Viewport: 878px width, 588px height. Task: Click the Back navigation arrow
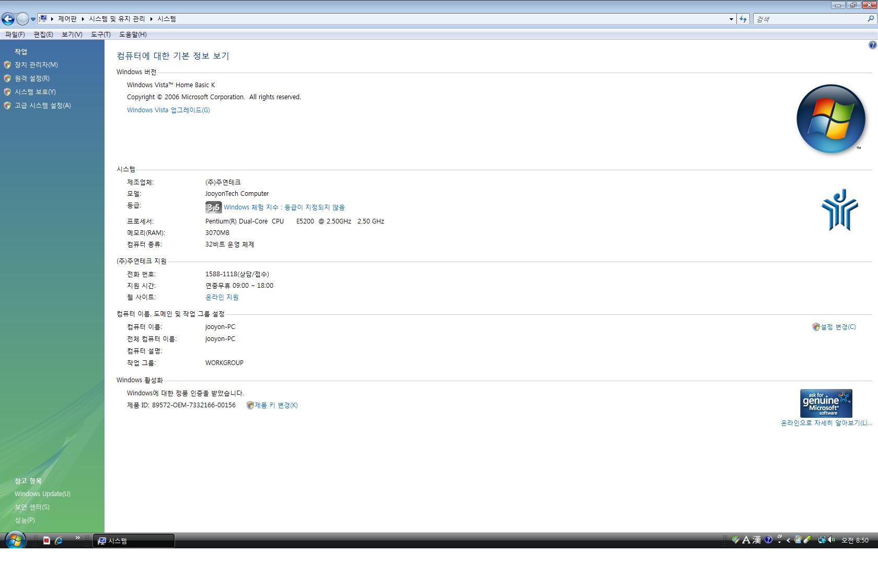tap(8, 19)
